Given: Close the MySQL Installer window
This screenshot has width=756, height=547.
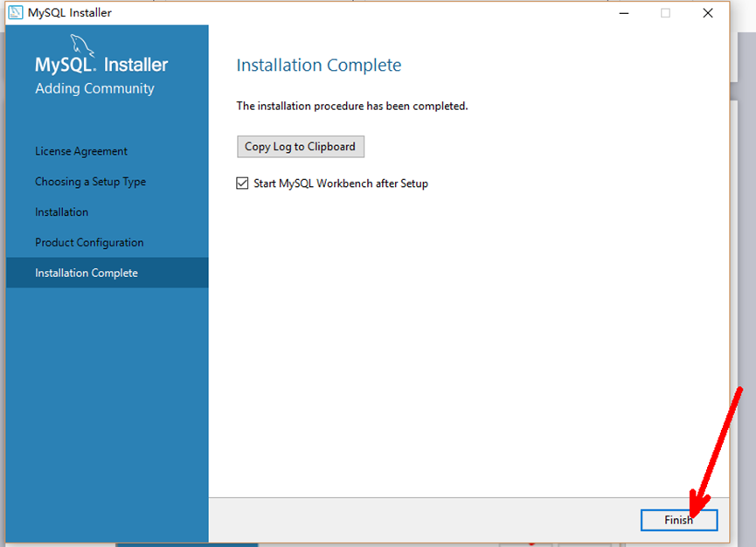Looking at the screenshot, I should (708, 13).
